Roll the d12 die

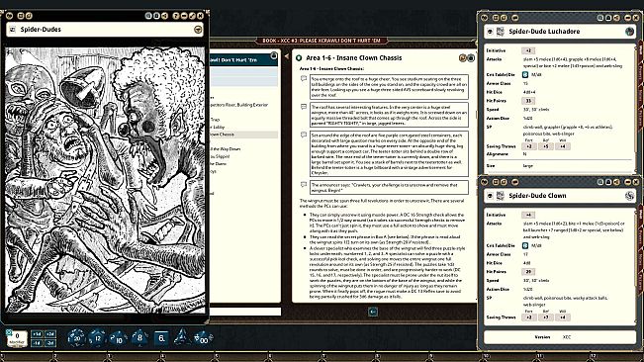click(97, 338)
